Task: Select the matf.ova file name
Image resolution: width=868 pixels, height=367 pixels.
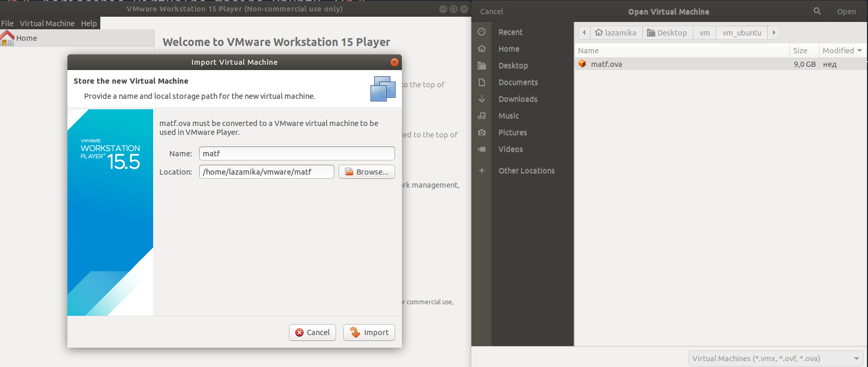Action: [607, 64]
